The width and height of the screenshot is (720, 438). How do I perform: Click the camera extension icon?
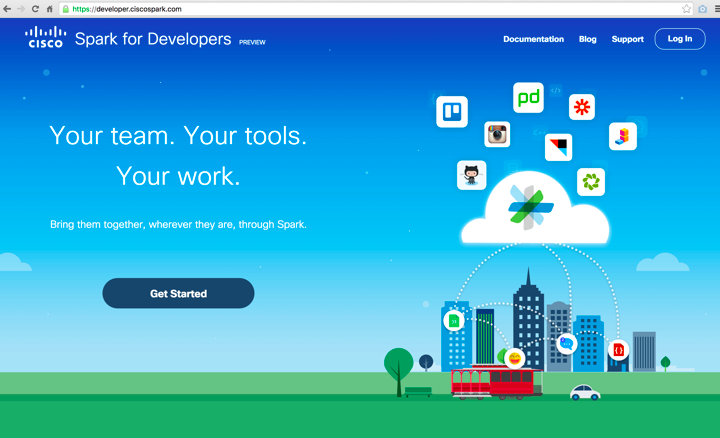coord(703,9)
